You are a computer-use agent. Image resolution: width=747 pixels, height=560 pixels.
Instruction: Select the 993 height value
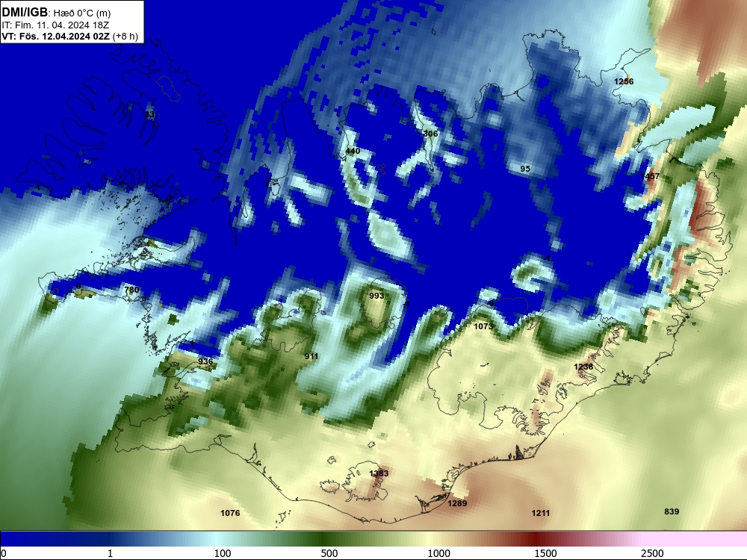tap(376, 296)
